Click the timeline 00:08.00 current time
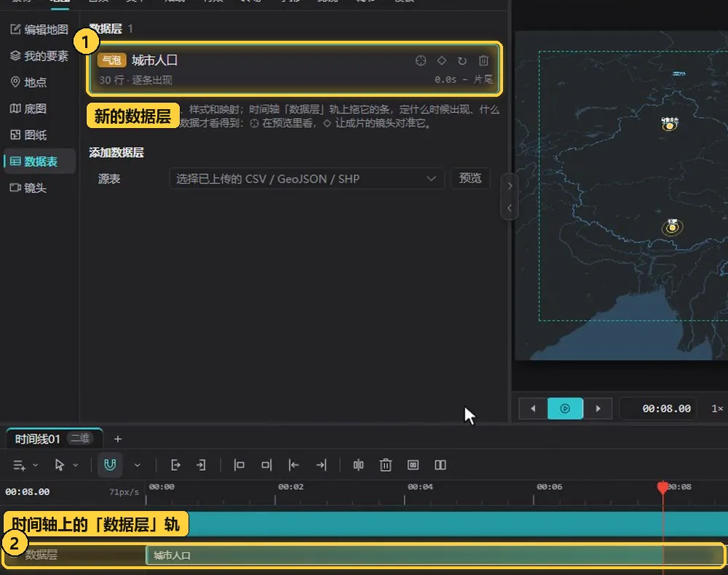 coord(28,492)
